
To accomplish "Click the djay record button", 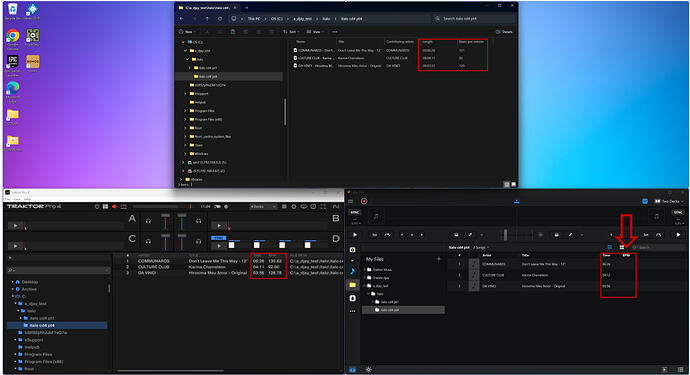I will click(364, 201).
